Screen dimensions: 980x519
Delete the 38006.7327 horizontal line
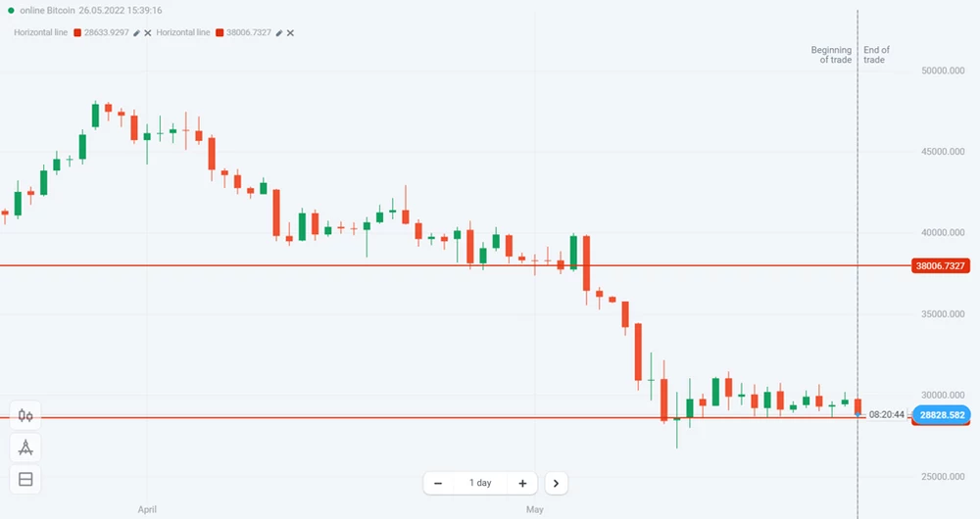290,32
